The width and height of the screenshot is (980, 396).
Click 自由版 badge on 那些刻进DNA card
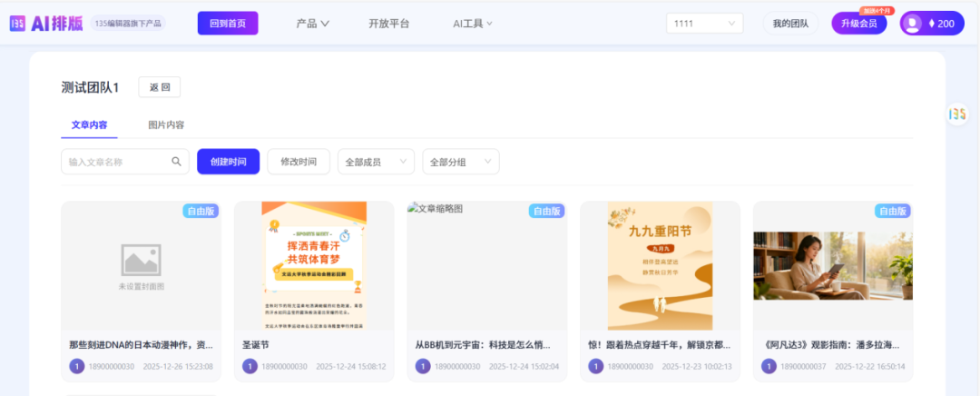click(x=201, y=211)
